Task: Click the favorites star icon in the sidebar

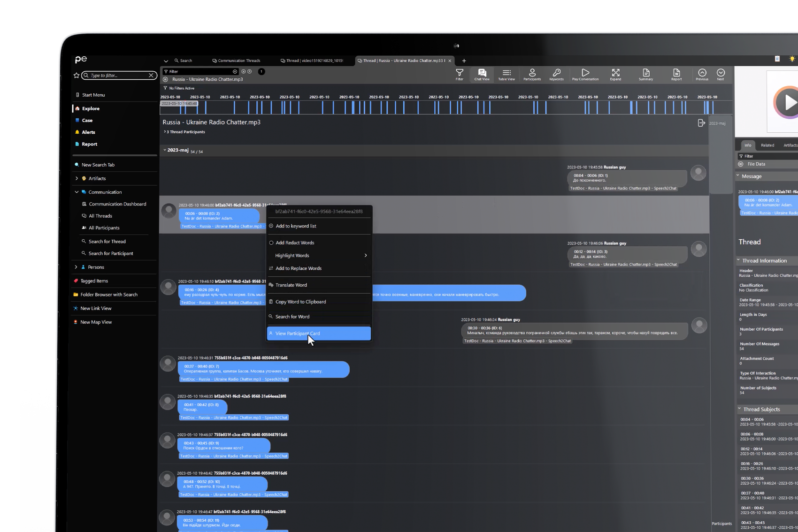Action: click(77, 75)
